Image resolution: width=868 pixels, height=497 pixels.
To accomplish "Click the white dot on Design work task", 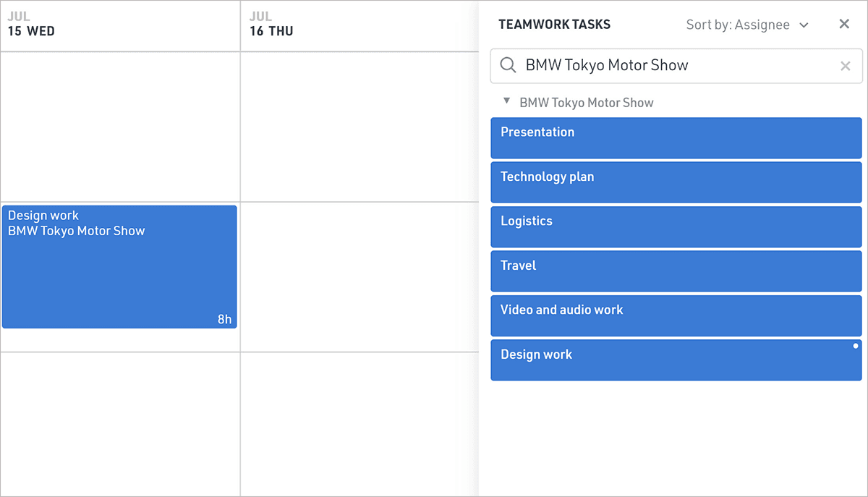I will tap(856, 347).
